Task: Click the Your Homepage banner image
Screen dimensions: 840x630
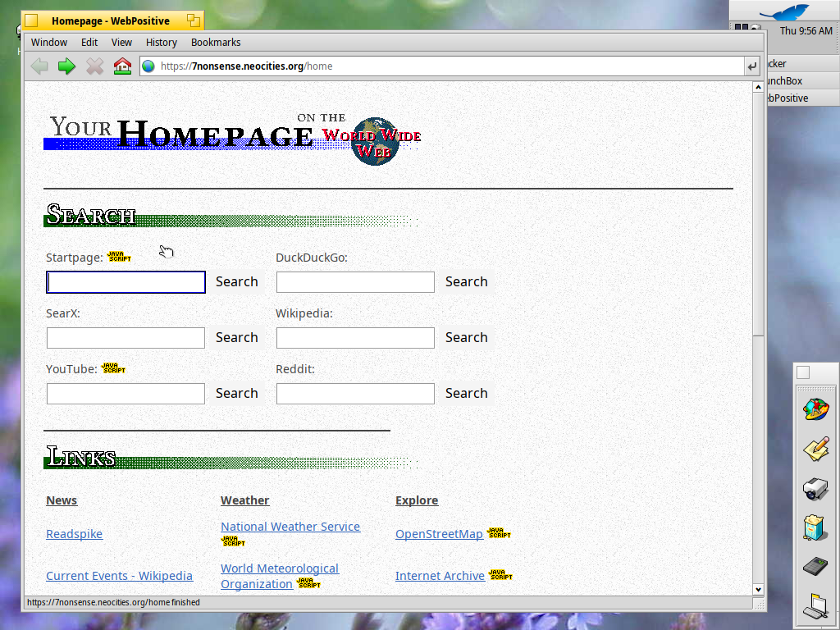Action: tap(232, 138)
